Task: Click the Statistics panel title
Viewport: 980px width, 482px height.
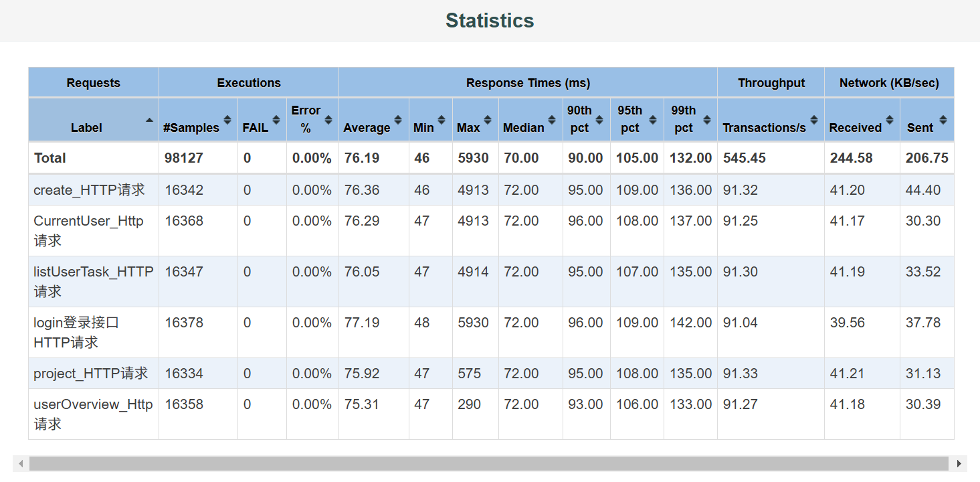Action: [490, 20]
